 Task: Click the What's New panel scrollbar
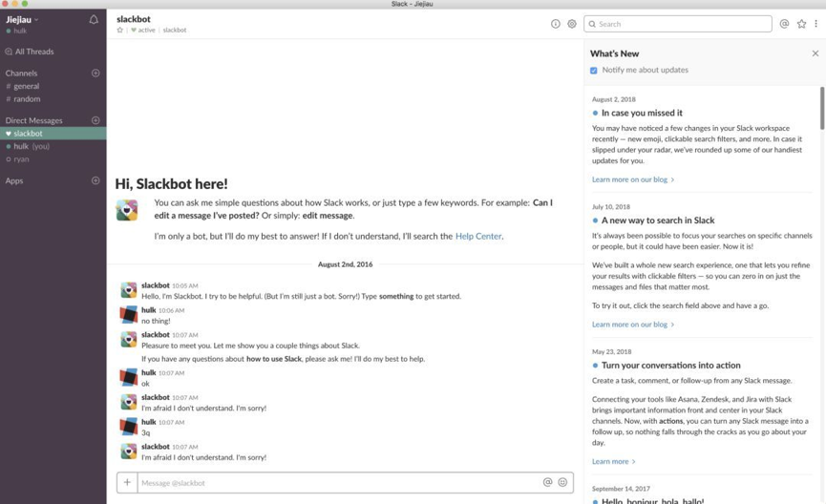pyautogui.click(x=821, y=107)
